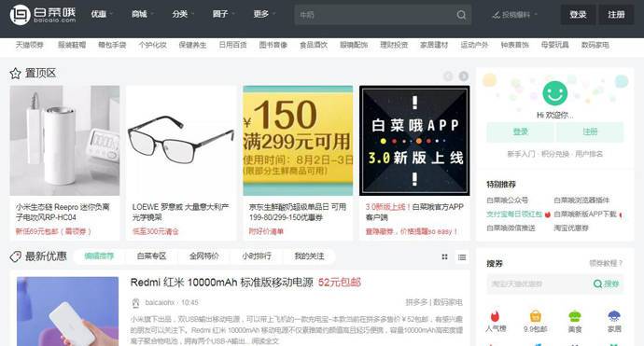Open the 小米生态链 Reepro card title
This screenshot has width=644, height=346.
click(x=63, y=212)
